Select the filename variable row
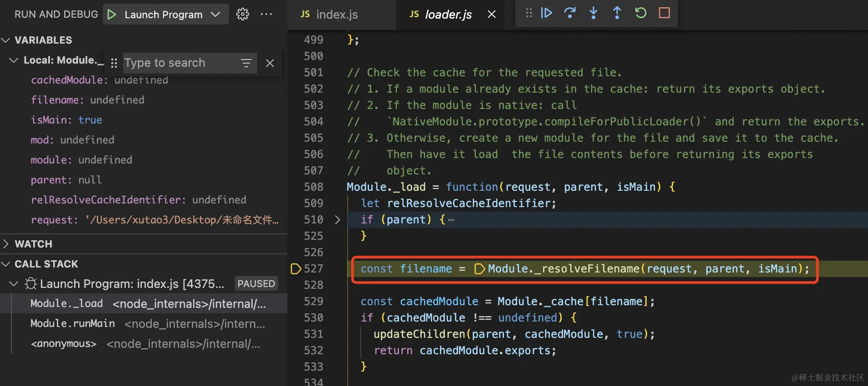The image size is (868, 386). click(x=144, y=100)
